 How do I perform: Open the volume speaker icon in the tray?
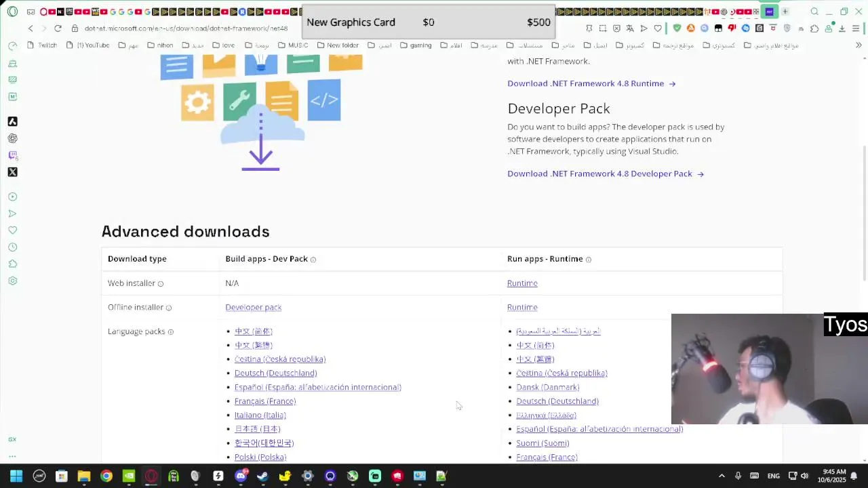click(804, 476)
